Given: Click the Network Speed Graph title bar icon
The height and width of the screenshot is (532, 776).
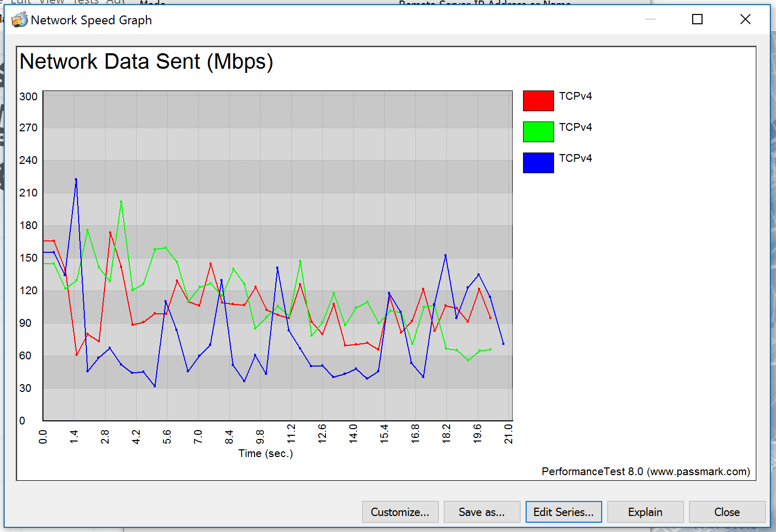Looking at the screenshot, I should tap(20, 20).
